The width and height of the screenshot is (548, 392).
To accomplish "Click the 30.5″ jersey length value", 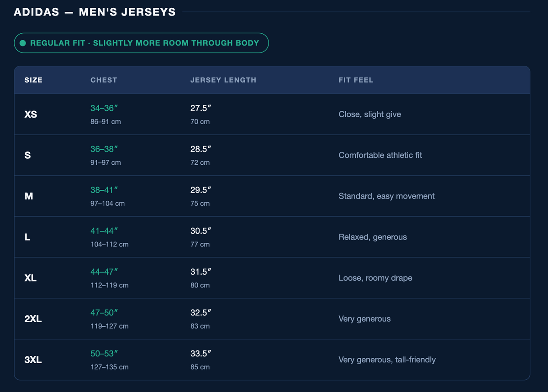I will coord(201,231).
